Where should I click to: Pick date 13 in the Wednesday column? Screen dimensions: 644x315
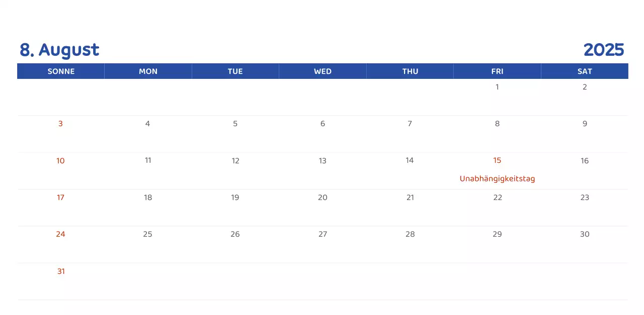click(x=323, y=161)
